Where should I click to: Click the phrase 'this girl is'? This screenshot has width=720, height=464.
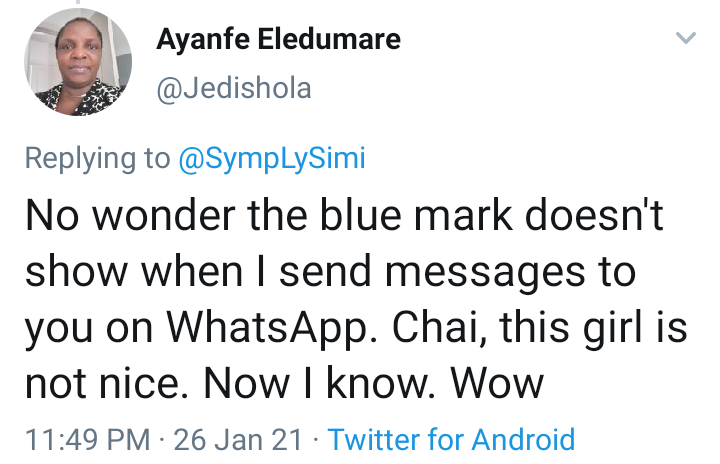pyautogui.click(x=591, y=329)
